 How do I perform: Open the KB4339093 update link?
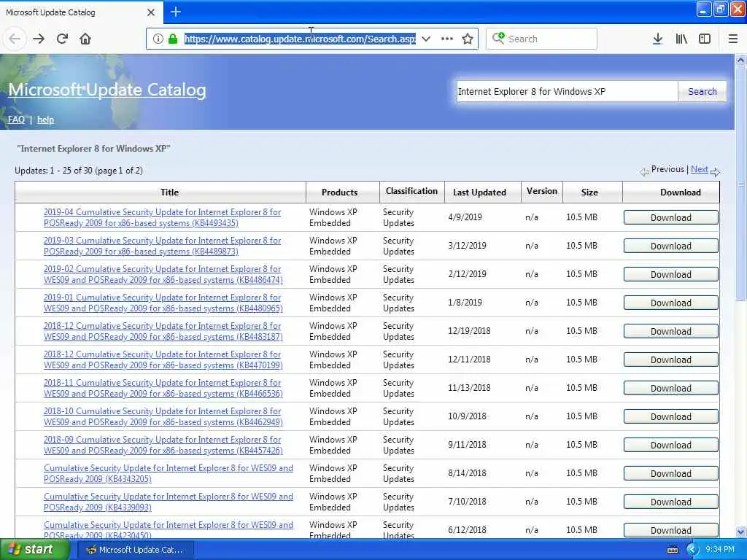(x=169, y=502)
